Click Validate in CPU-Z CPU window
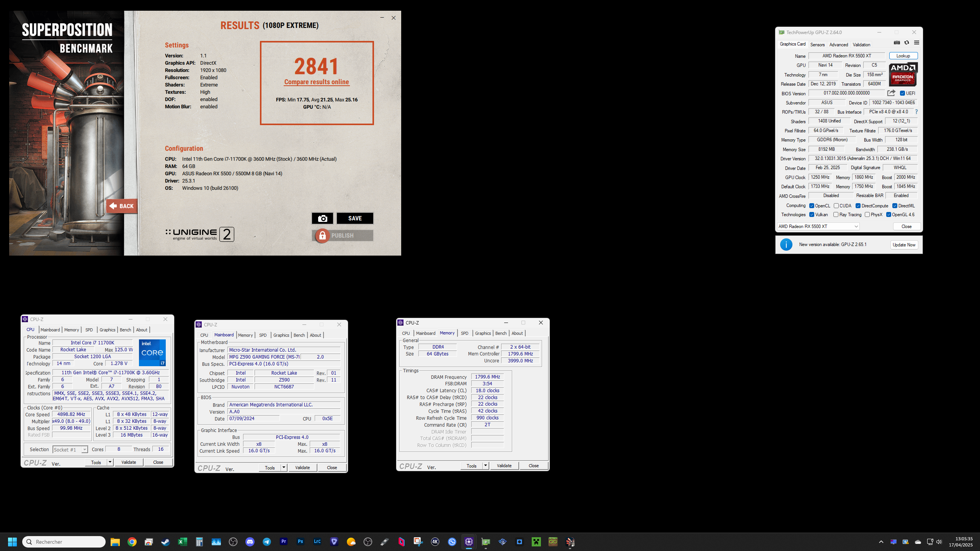Image resolution: width=980 pixels, height=551 pixels. pyautogui.click(x=129, y=462)
